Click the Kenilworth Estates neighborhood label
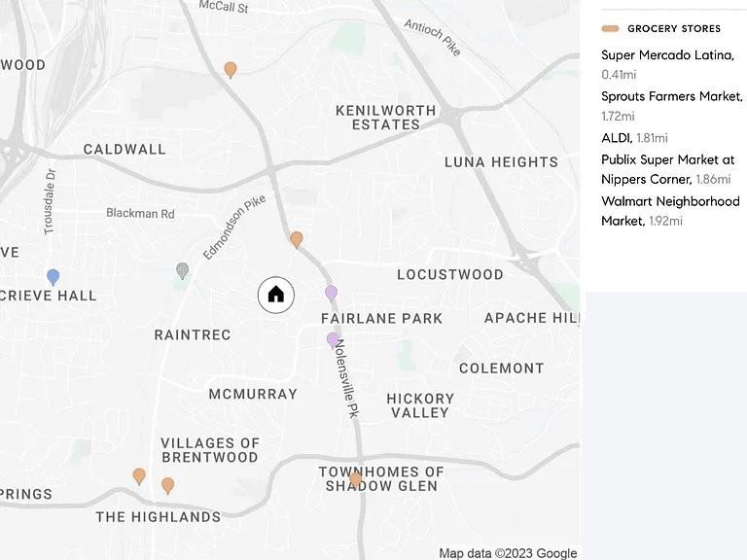The height and width of the screenshot is (560, 747). coord(378,117)
